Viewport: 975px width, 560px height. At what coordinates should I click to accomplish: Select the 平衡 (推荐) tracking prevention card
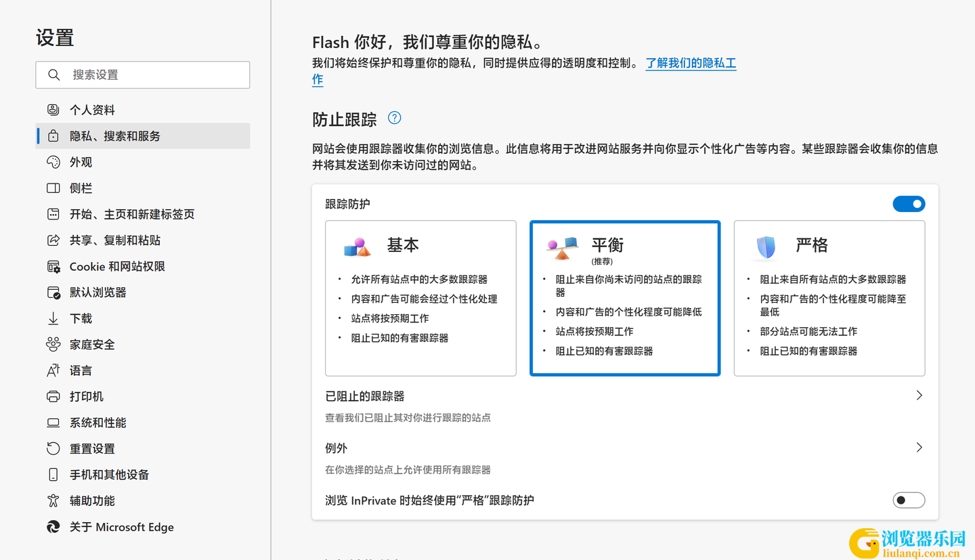(x=625, y=298)
